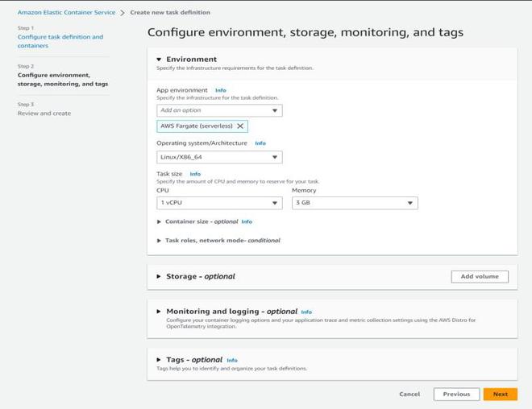Open Info link next to App environment
The image size is (532, 409).
221,90
